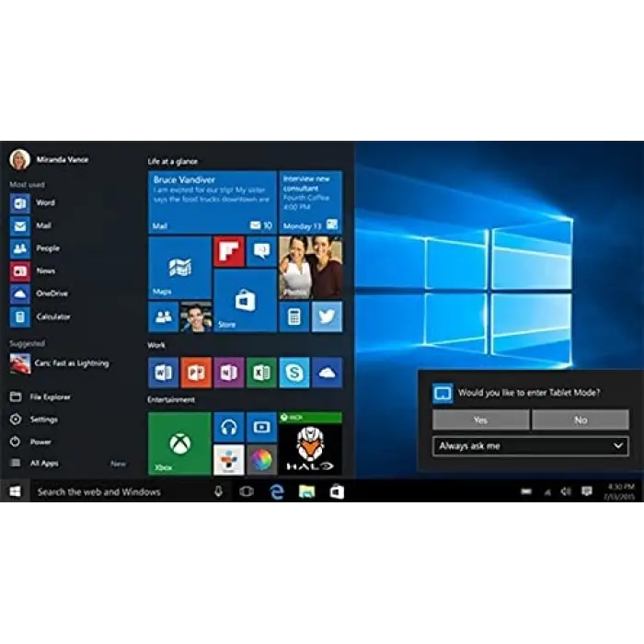This screenshot has width=644, height=644.
Task: Open the Twitter tile
Action: pos(327,316)
